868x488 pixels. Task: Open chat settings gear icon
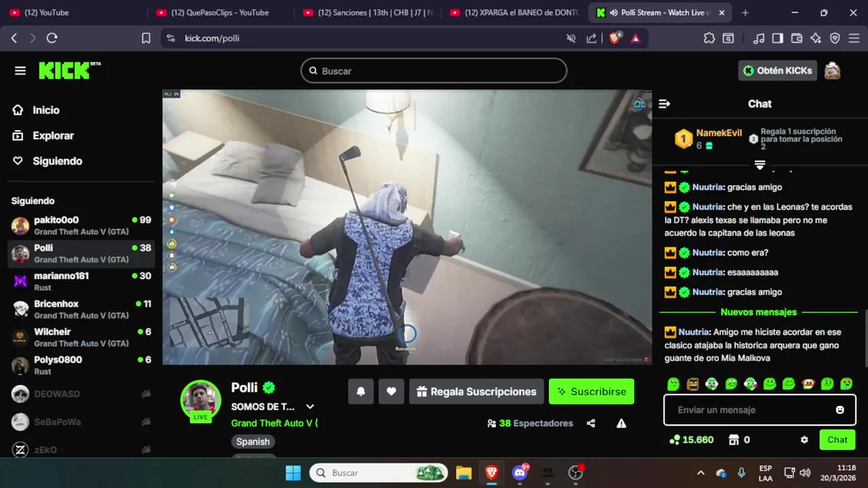[804, 440]
